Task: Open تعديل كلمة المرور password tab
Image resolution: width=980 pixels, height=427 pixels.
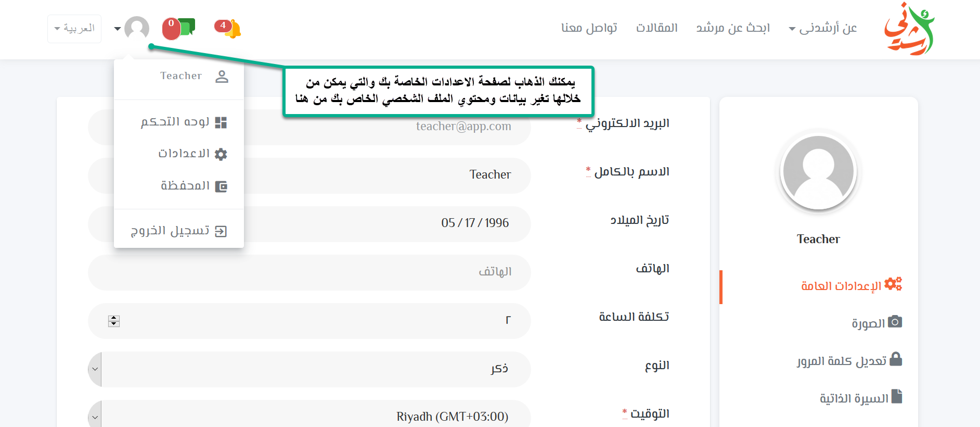Action: [849, 360]
